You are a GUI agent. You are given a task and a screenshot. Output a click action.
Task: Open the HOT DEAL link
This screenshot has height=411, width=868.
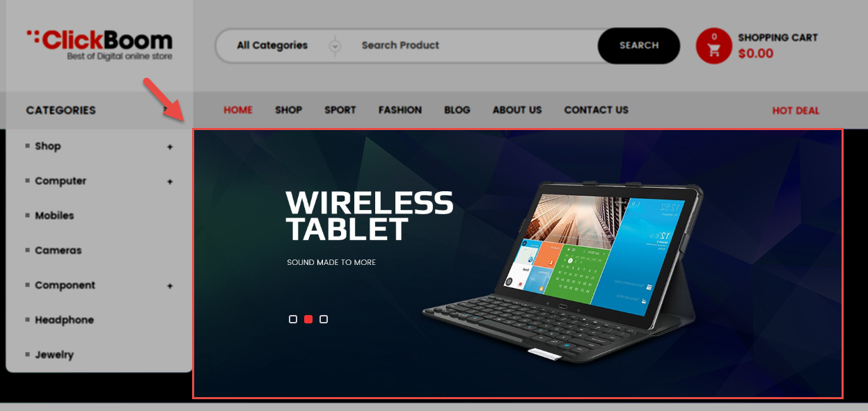point(796,111)
